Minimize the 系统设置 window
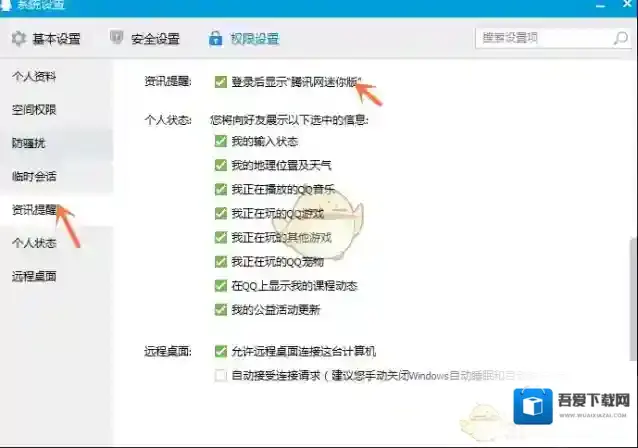 point(601,5)
